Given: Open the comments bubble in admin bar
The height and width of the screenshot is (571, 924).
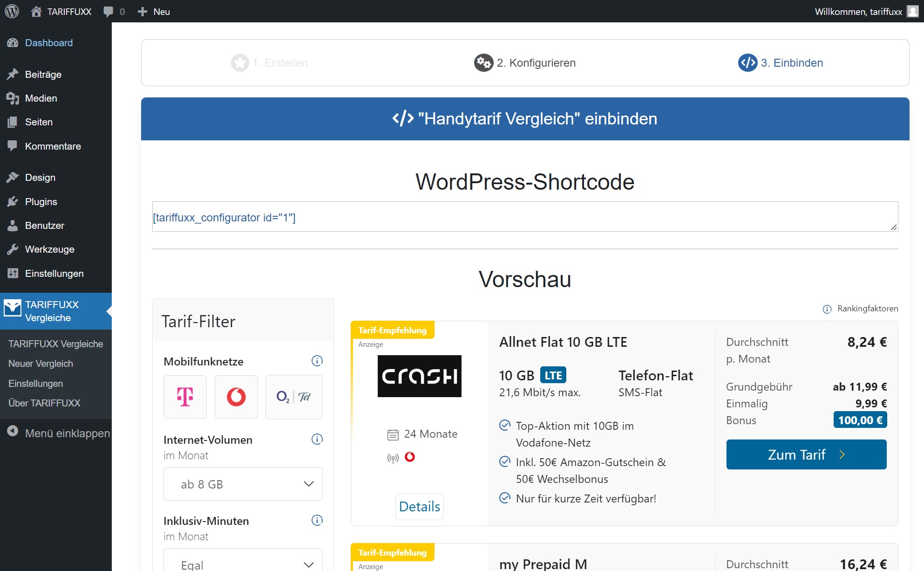Looking at the screenshot, I should click(x=108, y=12).
